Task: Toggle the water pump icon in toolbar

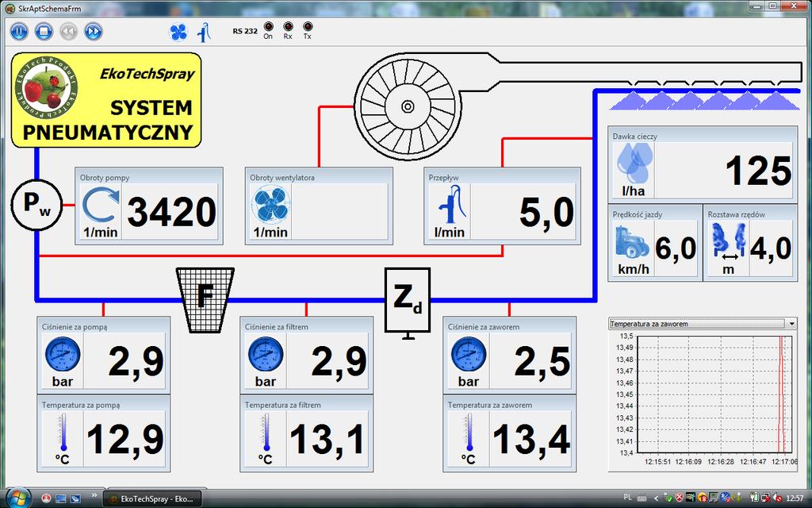Action: click(x=205, y=33)
